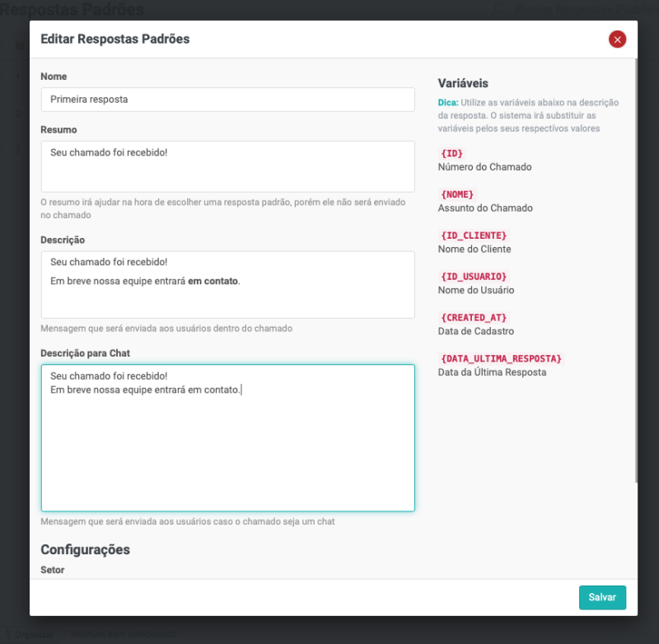Click the {ID_CLIENTE} variable tag

click(x=474, y=236)
